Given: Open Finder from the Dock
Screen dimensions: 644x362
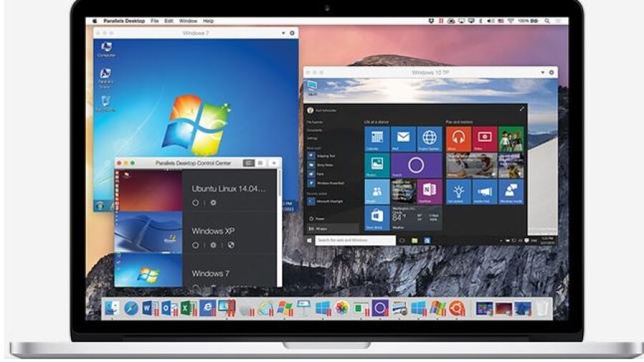Looking at the screenshot, I should click(112, 308).
